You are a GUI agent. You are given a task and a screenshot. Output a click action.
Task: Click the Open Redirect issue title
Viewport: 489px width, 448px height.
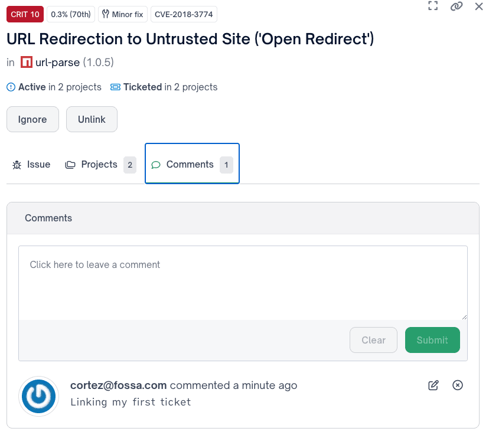click(190, 40)
